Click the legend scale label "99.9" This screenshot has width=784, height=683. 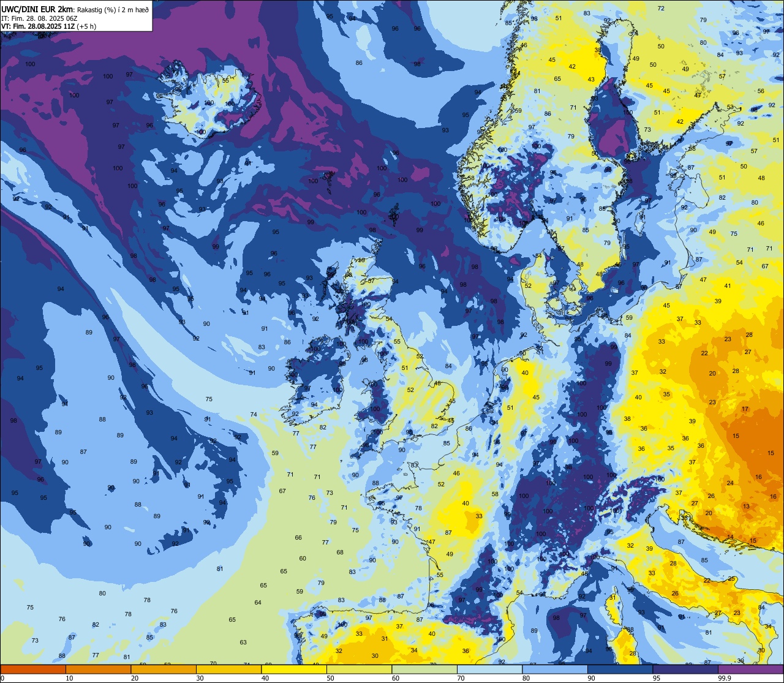click(725, 678)
